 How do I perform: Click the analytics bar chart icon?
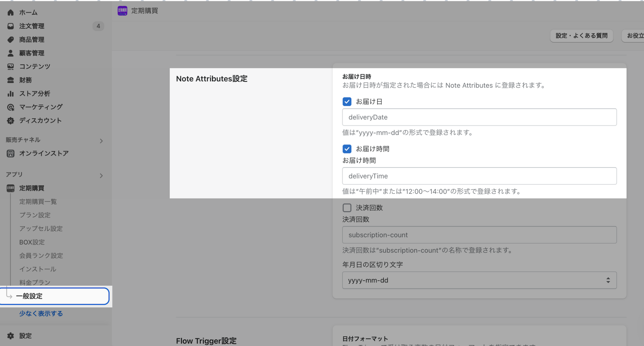click(11, 93)
